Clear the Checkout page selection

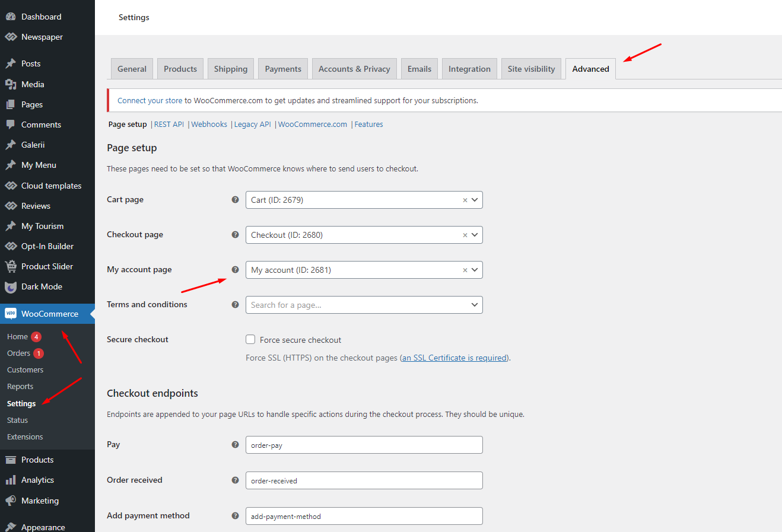pyautogui.click(x=465, y=235)
